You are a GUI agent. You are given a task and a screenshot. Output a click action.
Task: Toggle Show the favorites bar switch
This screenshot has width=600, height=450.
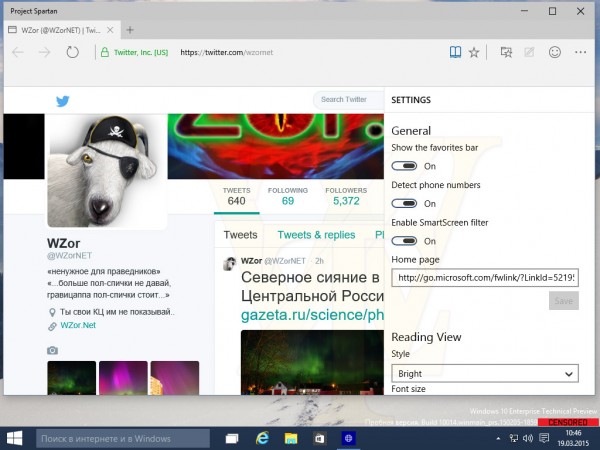pos(404,166)
